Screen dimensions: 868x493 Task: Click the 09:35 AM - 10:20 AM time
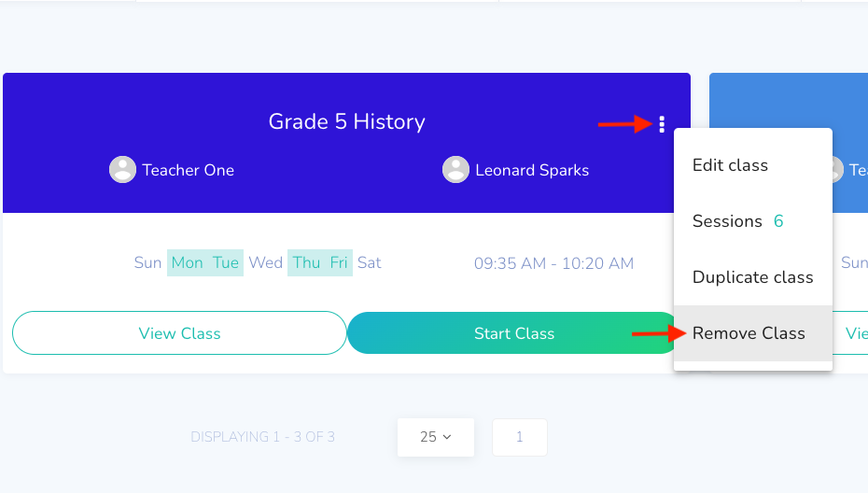[x=553, y=263]
